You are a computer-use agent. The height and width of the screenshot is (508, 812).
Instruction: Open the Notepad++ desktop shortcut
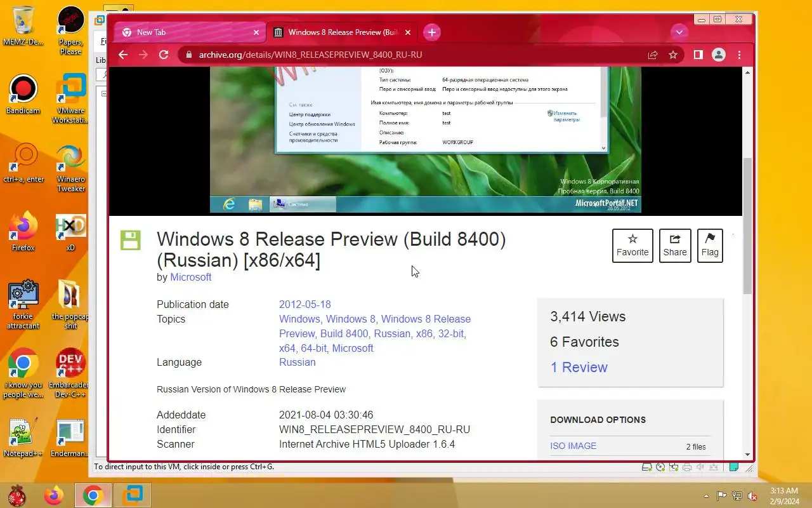[23, 438]
